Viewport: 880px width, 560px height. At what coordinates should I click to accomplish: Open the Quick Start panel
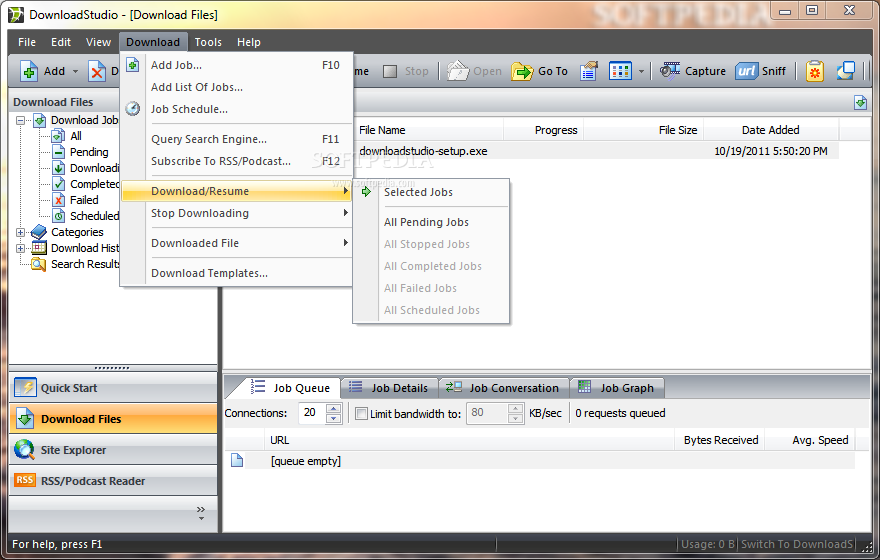pyautogui.click(x=113, y=388)
